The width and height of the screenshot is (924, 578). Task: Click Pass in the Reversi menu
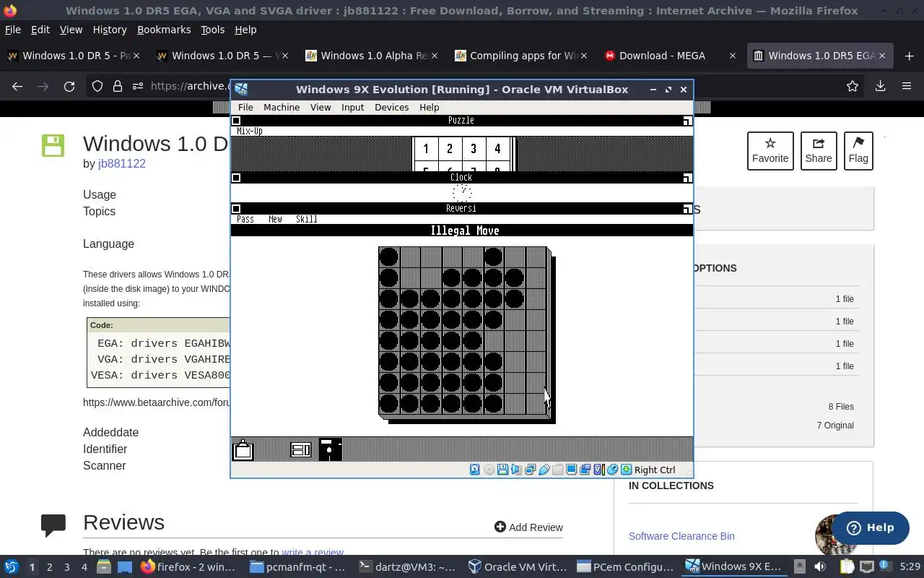click(x=245, y=219)
